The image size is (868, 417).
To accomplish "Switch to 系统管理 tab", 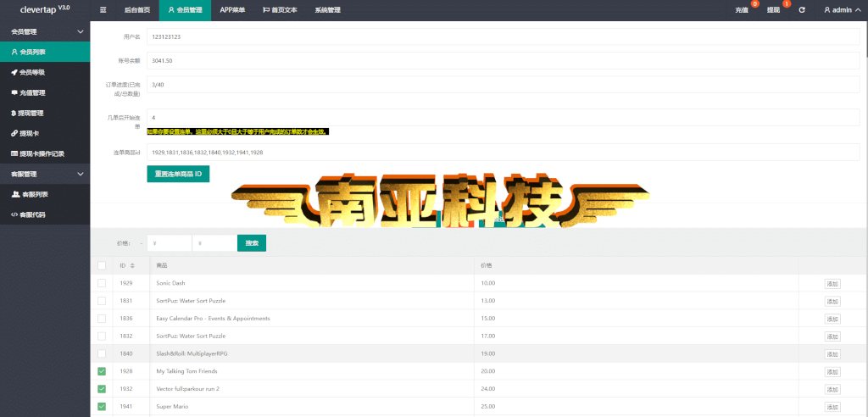I will 328,10.
